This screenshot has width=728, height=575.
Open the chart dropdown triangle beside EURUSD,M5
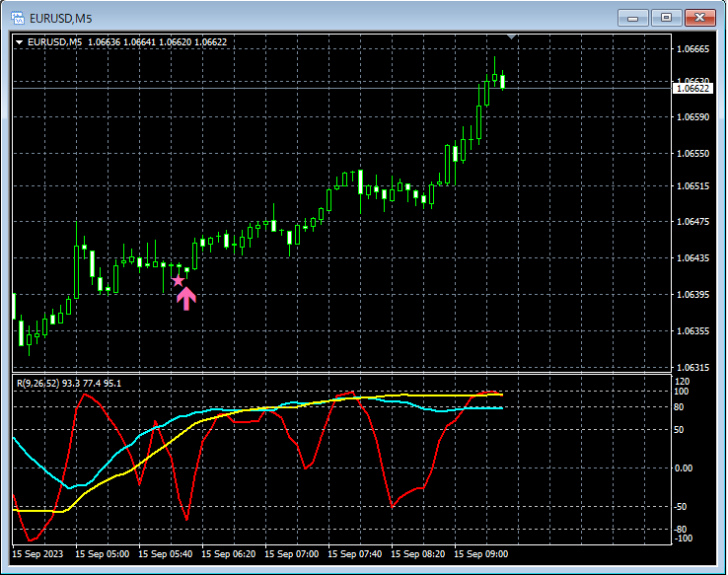tap(20, 42)
